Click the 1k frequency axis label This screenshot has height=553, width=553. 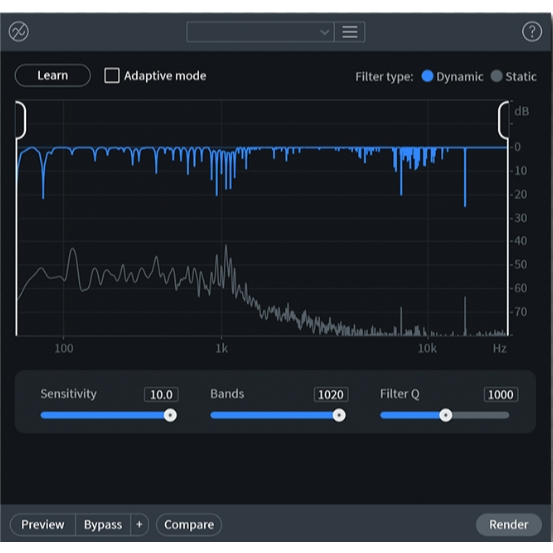[221, 348]
